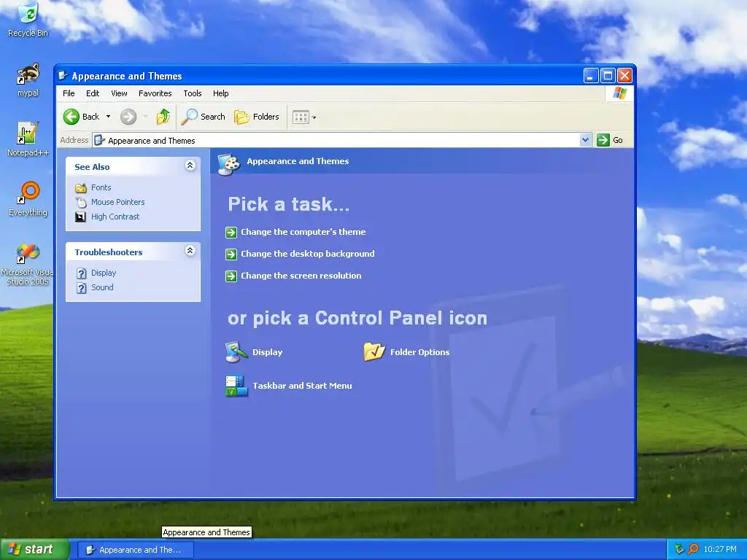Click Appearance and Themes taskbar button
This screenshot has width=747, height=560.
click(x=135, y=550)
